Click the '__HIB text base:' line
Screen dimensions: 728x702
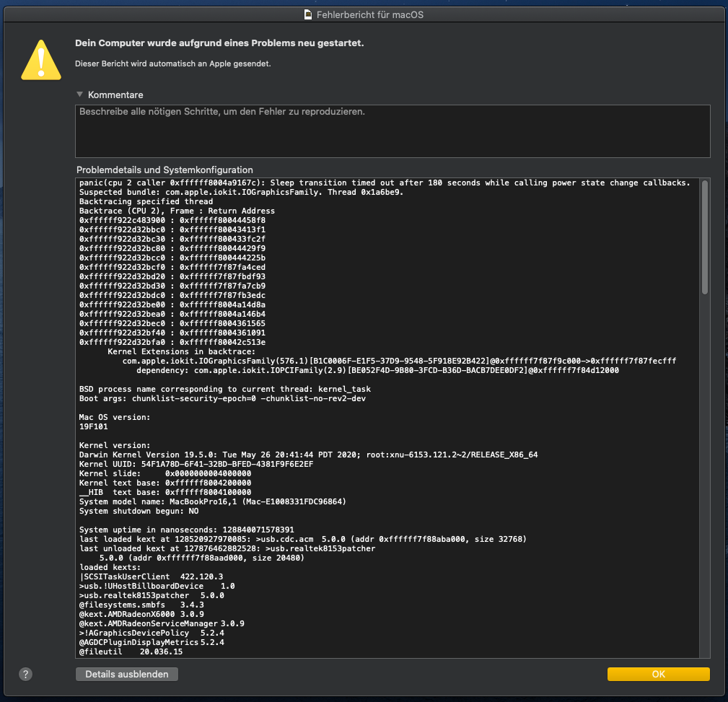click(x=165, y=492)
